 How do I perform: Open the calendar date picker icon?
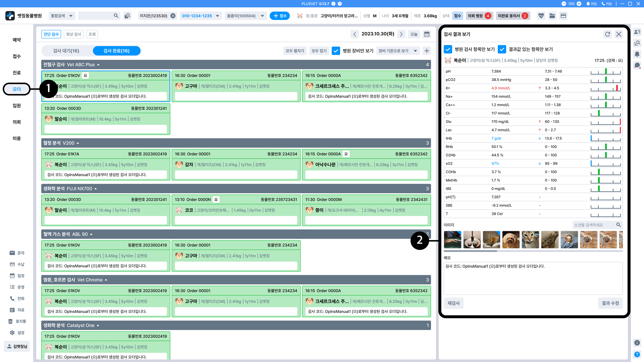click(x=427, y=34)
